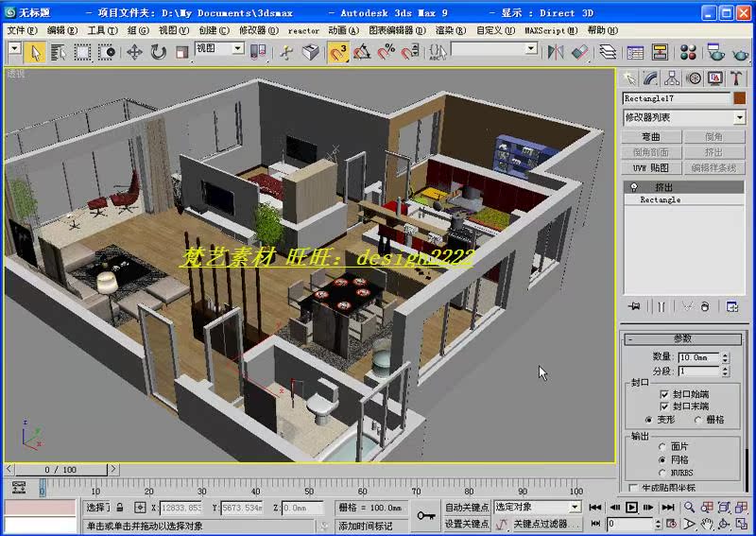The image size is (756, 536).
Task: Click the 数量 spinner arrows
Action: point(725,357)
